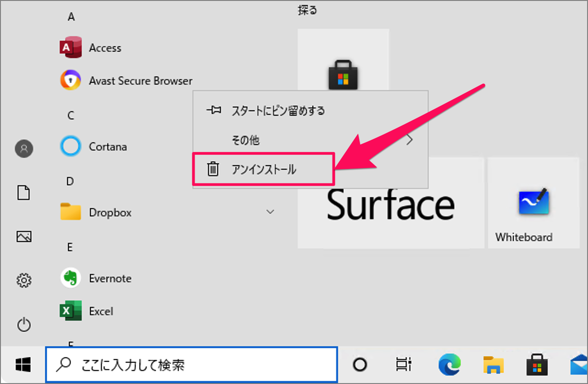The width and height of the screenshot is (588, 384).
Task: Click the pin icon in the context menu
Action: [x=213, y=110]
